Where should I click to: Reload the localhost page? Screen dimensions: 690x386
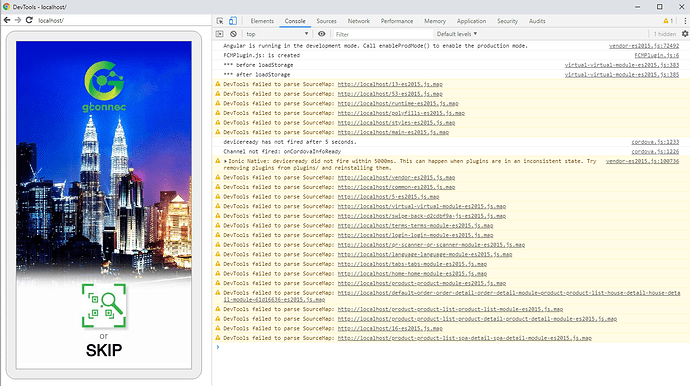click(29, 20)
